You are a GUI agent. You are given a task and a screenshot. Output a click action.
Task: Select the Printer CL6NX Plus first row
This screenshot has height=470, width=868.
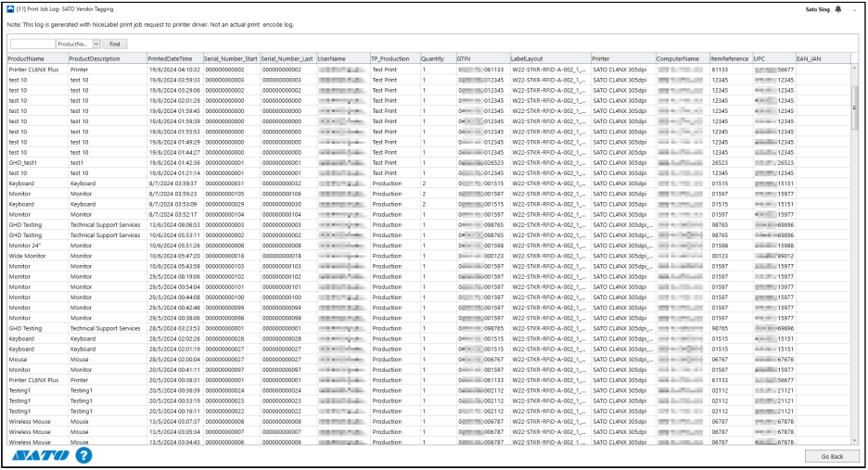pyautogui.click(x=33, y=70)
